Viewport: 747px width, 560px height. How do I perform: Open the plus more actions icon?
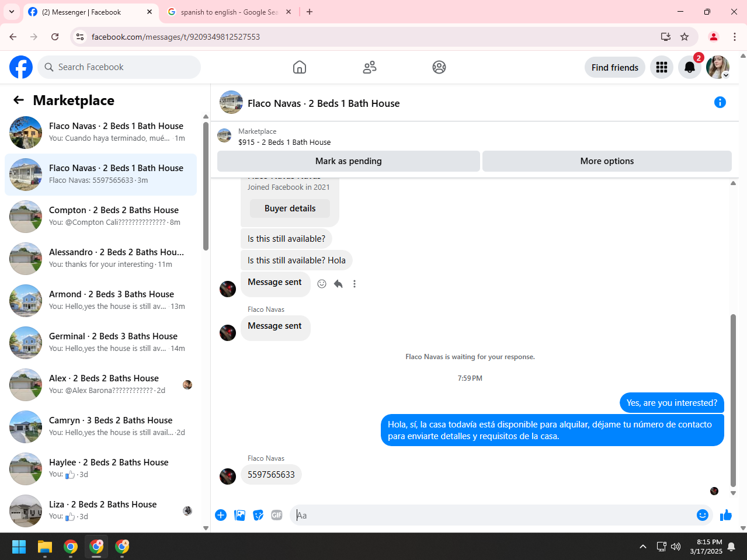coord(221,515)
